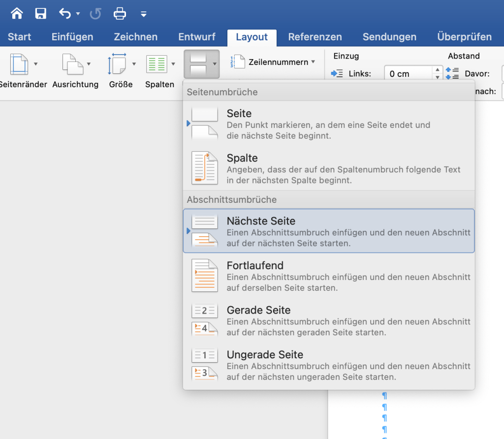This screenshot has width=504, height=439.
Task: Open the Referenzen tab
Action: (x=315, y=37)
